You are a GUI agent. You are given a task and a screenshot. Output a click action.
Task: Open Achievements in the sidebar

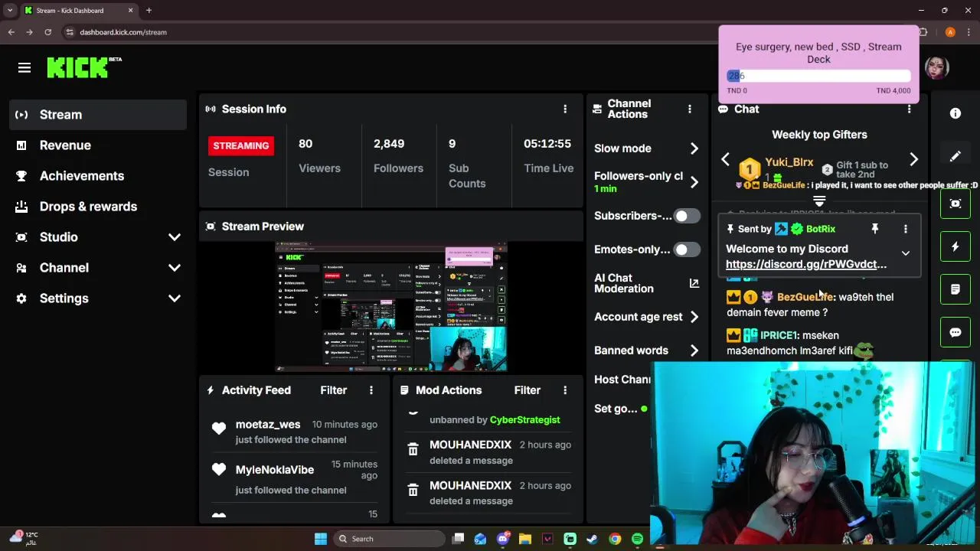click(x=98, y=176)
